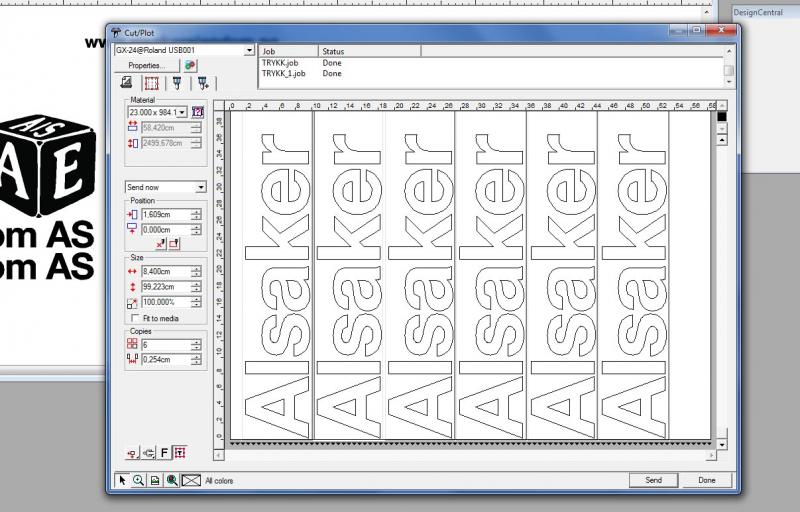Click the poll material size icon
This screenshot has height=512, width=800.
(197, 112)
